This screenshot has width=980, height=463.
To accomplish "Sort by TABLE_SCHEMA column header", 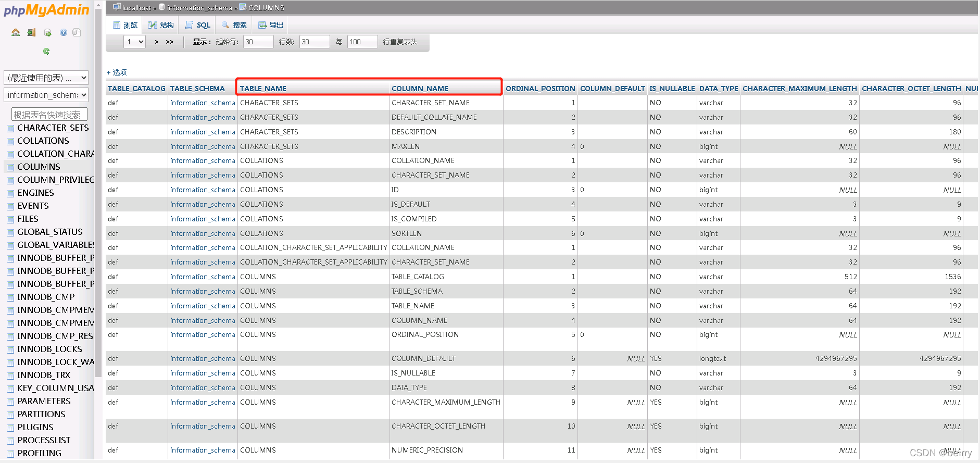I will [x=197, y=89].
